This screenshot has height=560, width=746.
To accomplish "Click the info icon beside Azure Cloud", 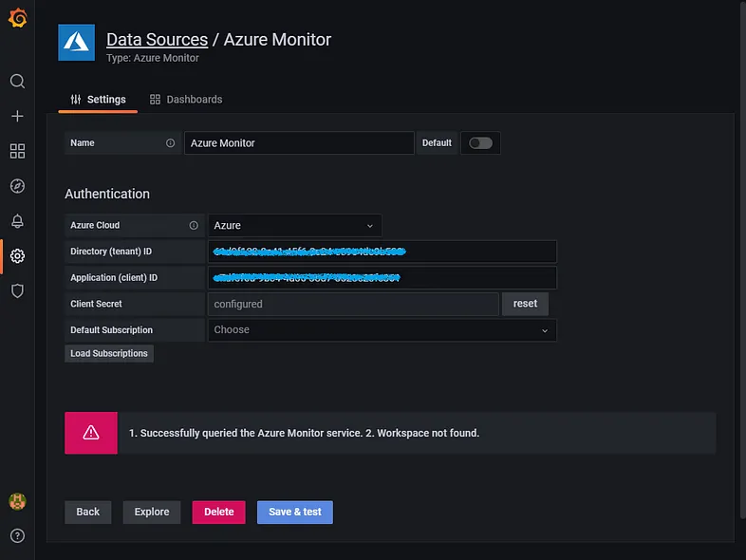I will pos(194,226).
